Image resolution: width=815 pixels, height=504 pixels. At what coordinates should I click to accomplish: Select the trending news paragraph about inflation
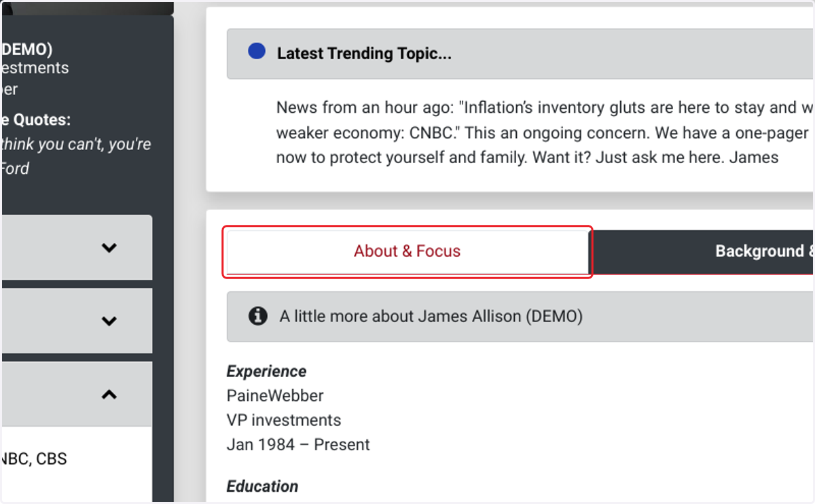point(545,132)
